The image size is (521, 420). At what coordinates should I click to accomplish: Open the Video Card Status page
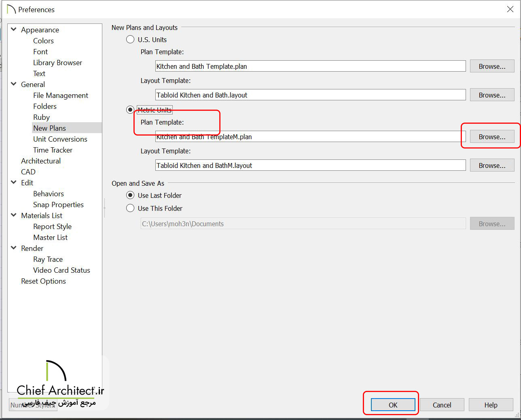pyautogui.click(x=61, y=270)
